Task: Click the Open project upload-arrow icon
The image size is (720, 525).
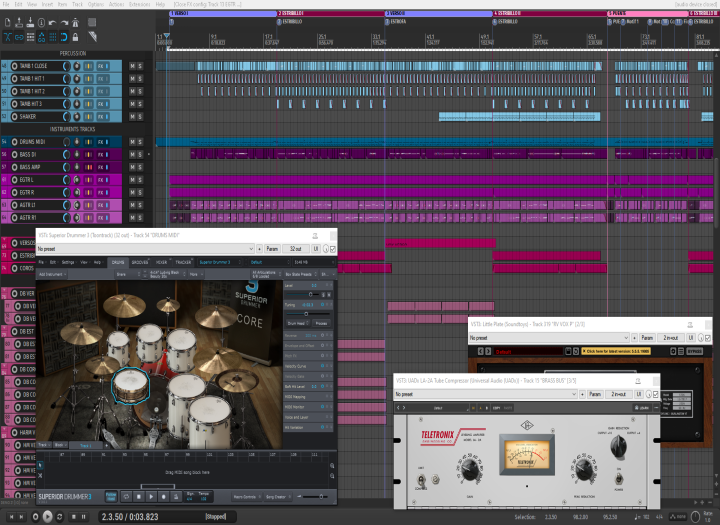Action: 19,23
